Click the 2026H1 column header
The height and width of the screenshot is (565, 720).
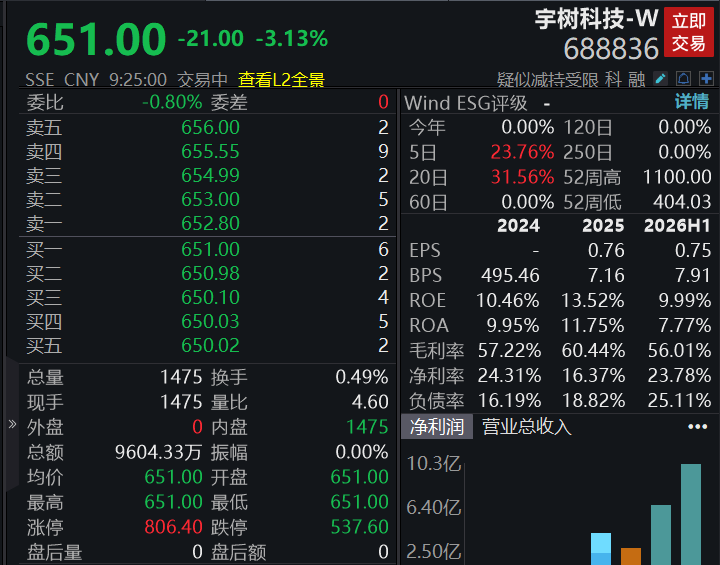677,226
